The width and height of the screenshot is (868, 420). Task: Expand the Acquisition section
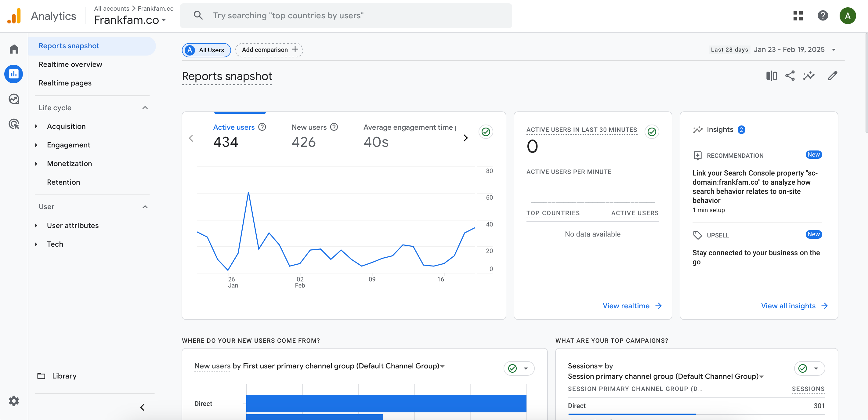click(x=66, y=126)
